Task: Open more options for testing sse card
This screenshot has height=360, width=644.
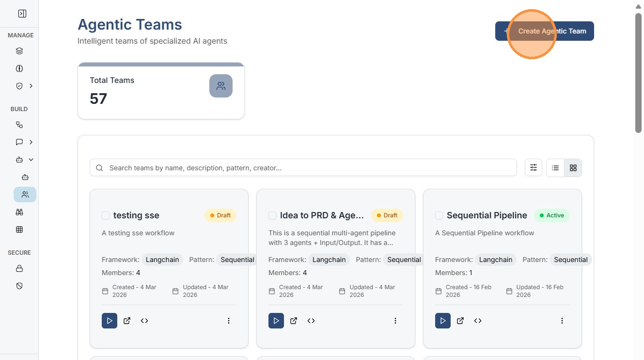Action: pos(229,321)
